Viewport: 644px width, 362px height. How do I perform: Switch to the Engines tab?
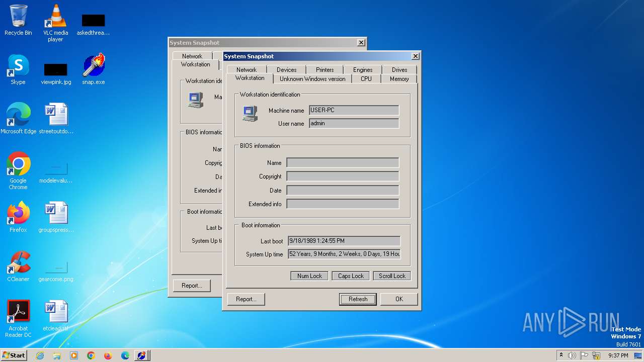click(362, 70)
